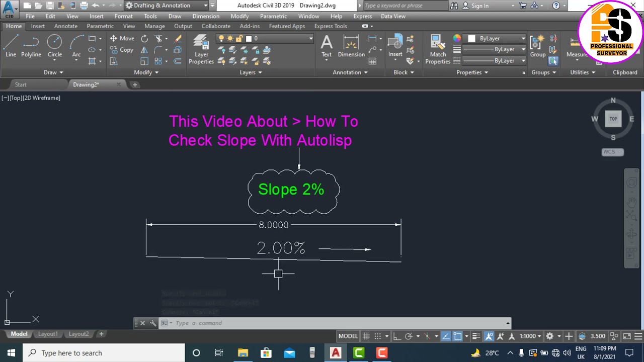Click the layer 0 color swatch
The height and width of the screenshot is (362, 644).
[x=249, y=38]
